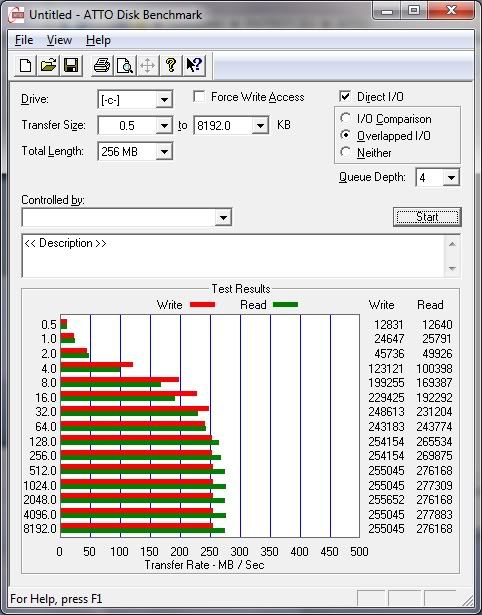Open the File menu

click(x=24, y=40)
